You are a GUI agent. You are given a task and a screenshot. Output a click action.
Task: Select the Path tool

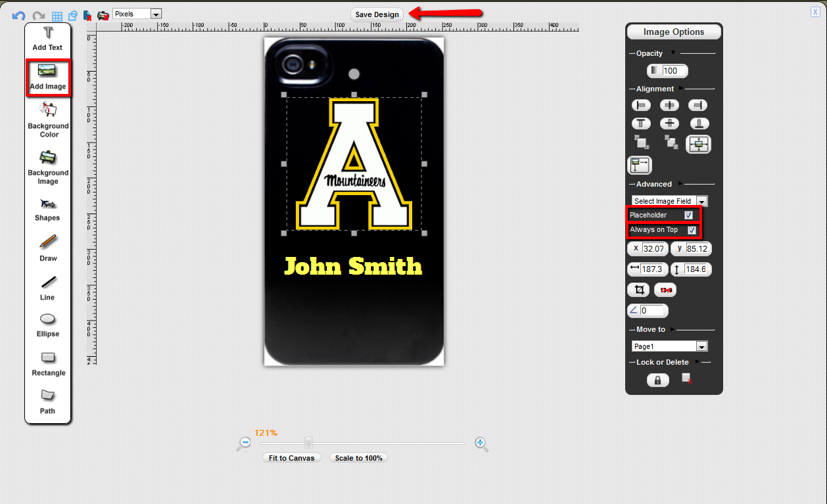tap(48, 402)
